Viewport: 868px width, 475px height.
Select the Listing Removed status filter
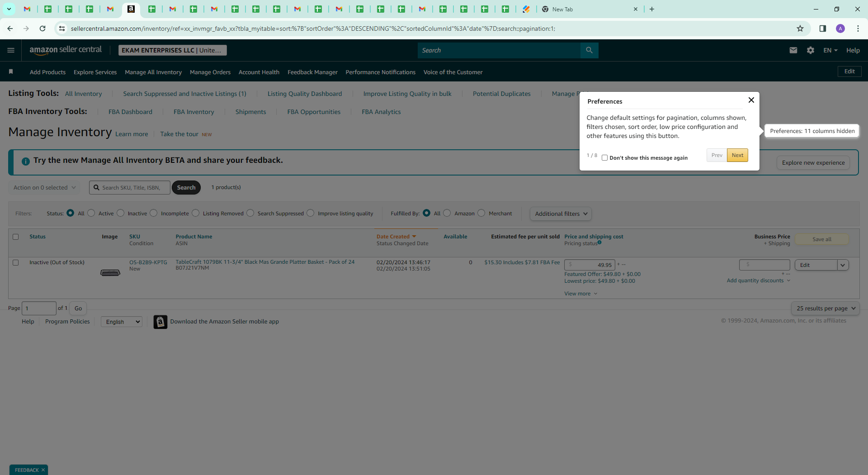196,213
